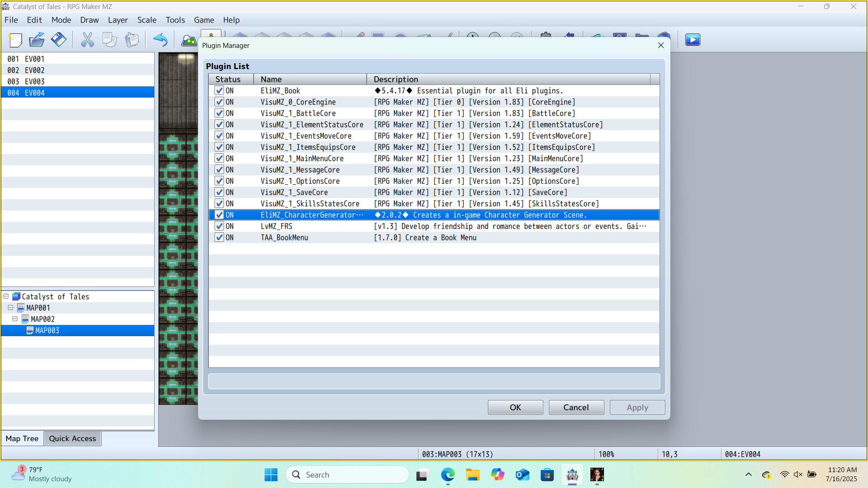Click the muted volume tray icon
Image resolution: width=868 pixels, height=488 pixels.
point(798,474)
